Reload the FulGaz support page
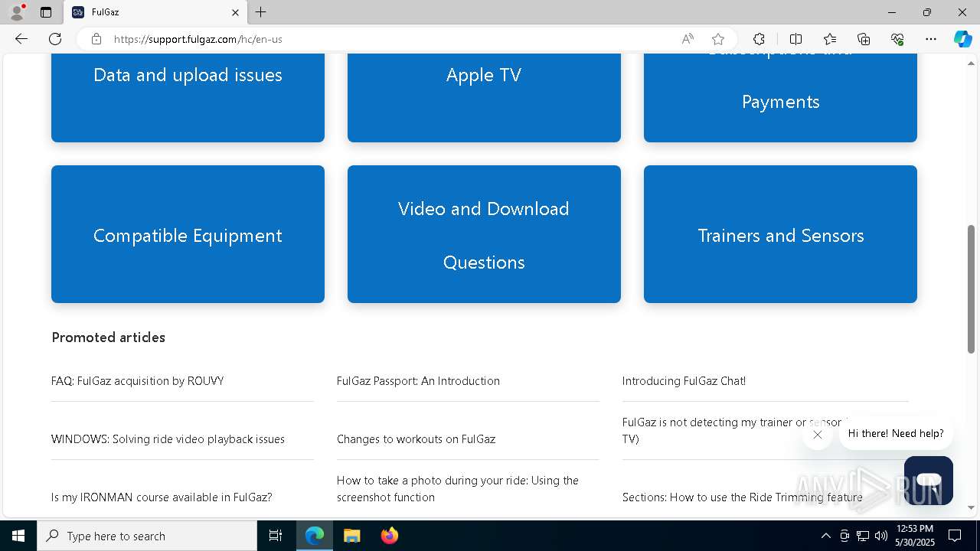Viewport: 980px width, 551px height. point(55,39)
